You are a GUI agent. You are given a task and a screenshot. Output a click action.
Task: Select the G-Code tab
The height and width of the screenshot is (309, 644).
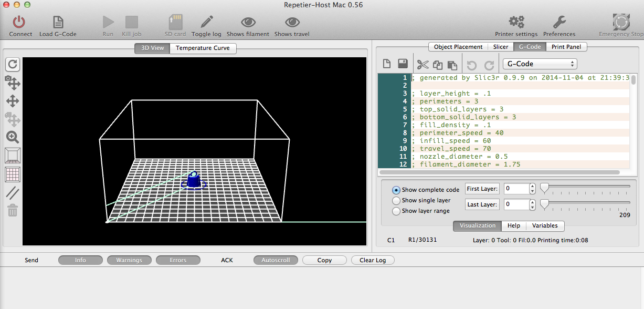(x=530, y=47)
